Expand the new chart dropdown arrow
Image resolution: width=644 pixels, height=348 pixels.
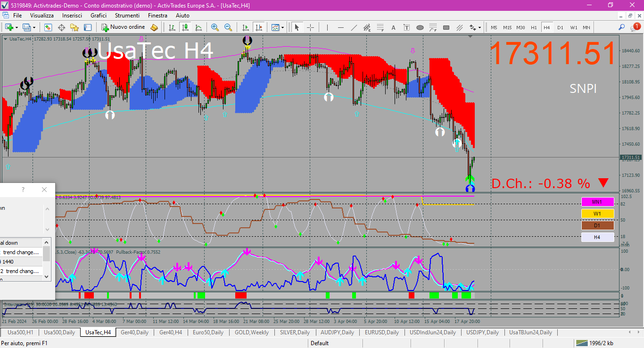17,27
